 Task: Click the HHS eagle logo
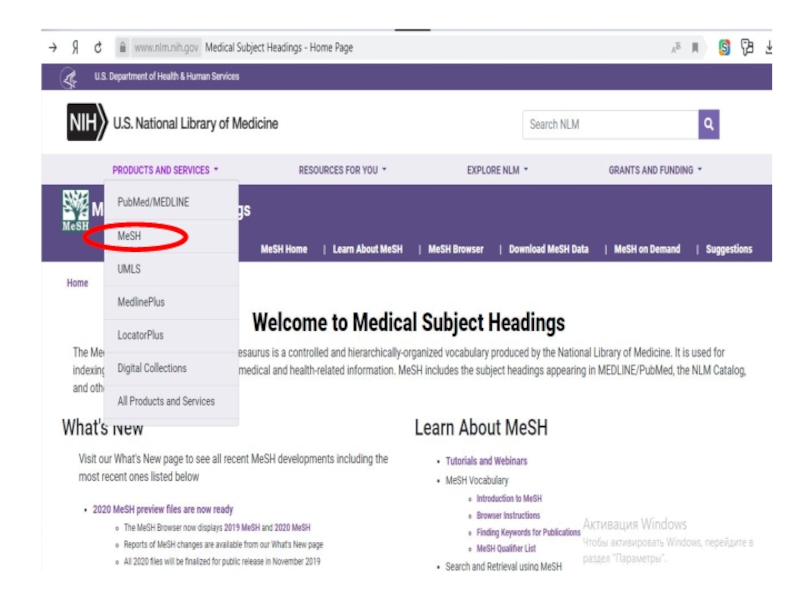coord(70,78)
